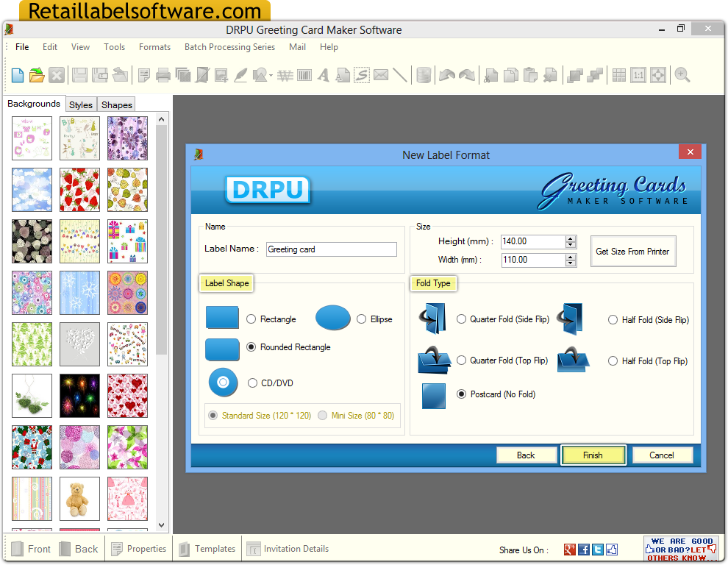
Task: Click the Finish button
Action: click(x=593, y=454)
